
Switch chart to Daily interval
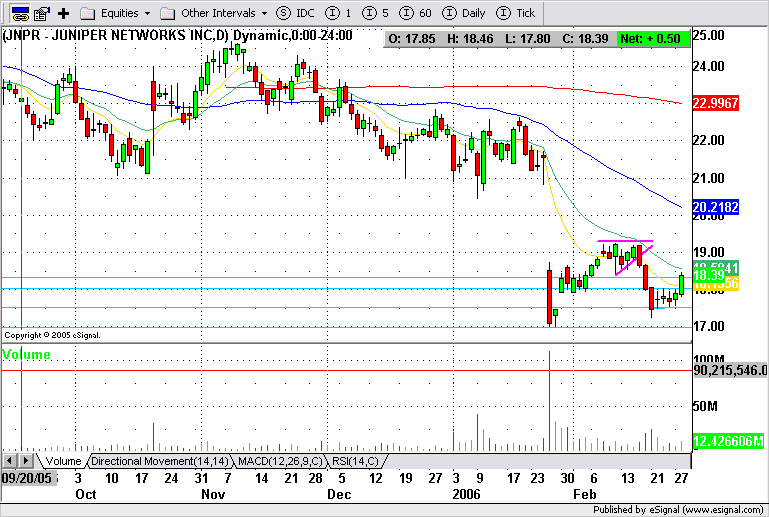[x=463, y=13]
